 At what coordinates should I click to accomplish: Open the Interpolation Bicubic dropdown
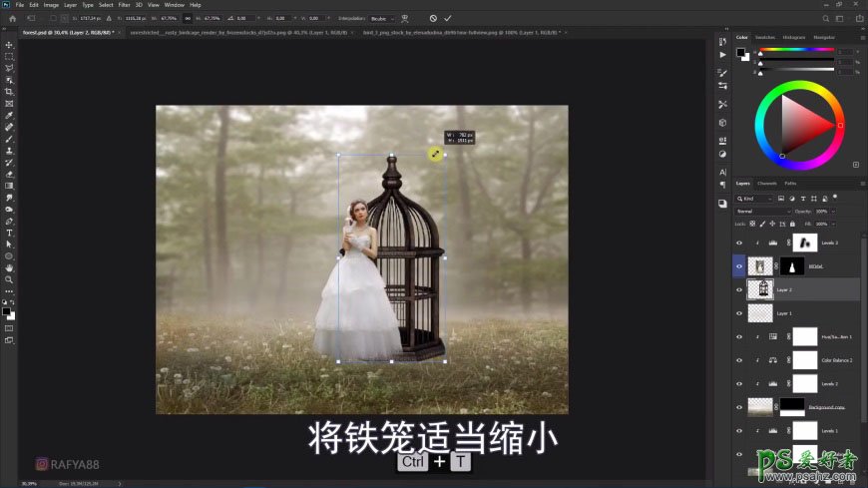(x=382, y=19)
